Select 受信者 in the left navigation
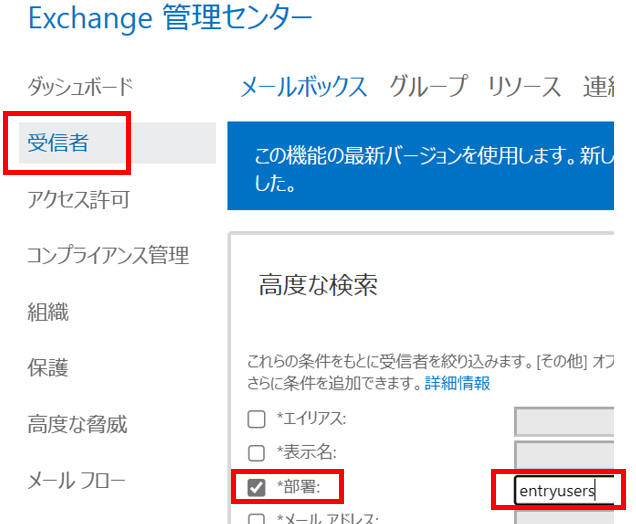The height and width of the screenshot is (524, 636). pyautogui.click(x=58, y=143)
